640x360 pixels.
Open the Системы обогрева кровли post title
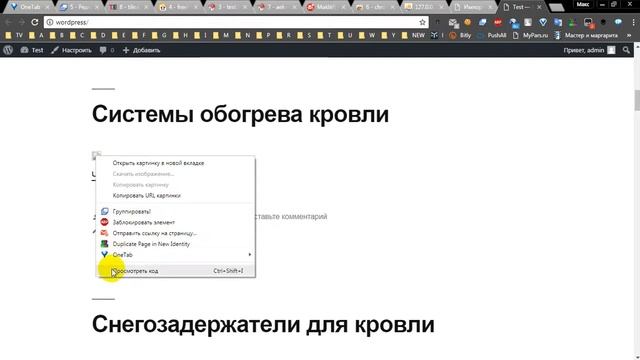(240, 114)
